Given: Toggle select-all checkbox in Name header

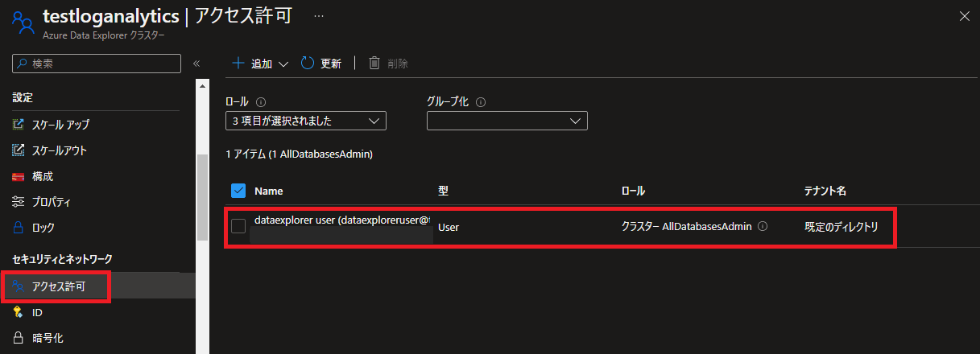Looking at the screenshot, I should tap(238, 191).
